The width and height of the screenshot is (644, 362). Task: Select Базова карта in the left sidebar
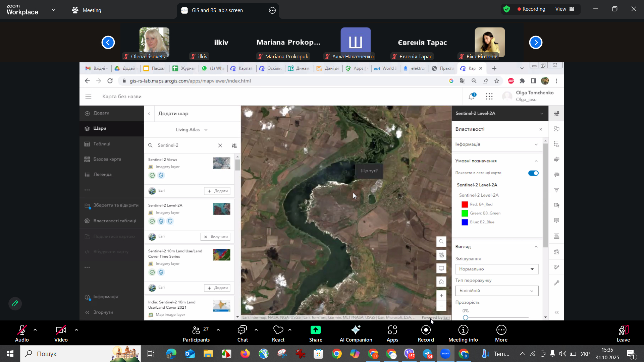click(x=107, y=159)
